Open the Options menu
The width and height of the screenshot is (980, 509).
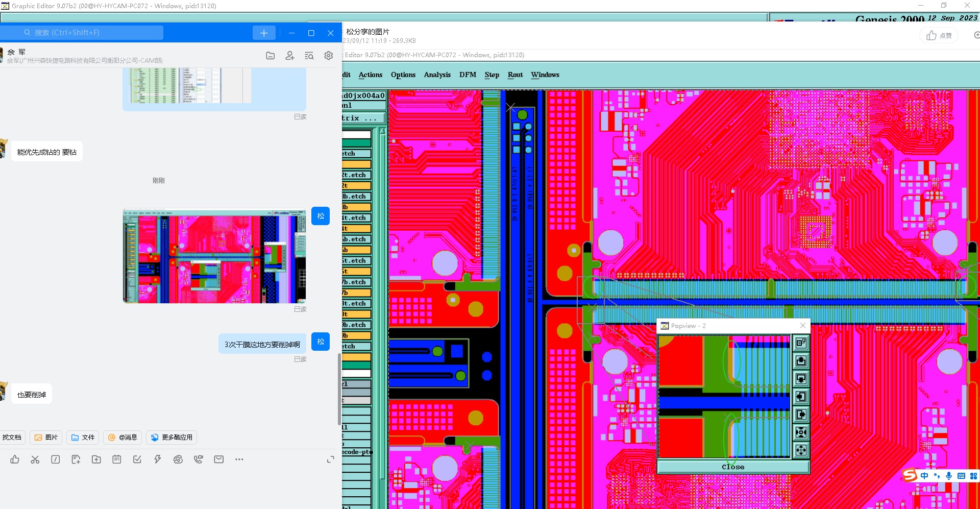403,75
